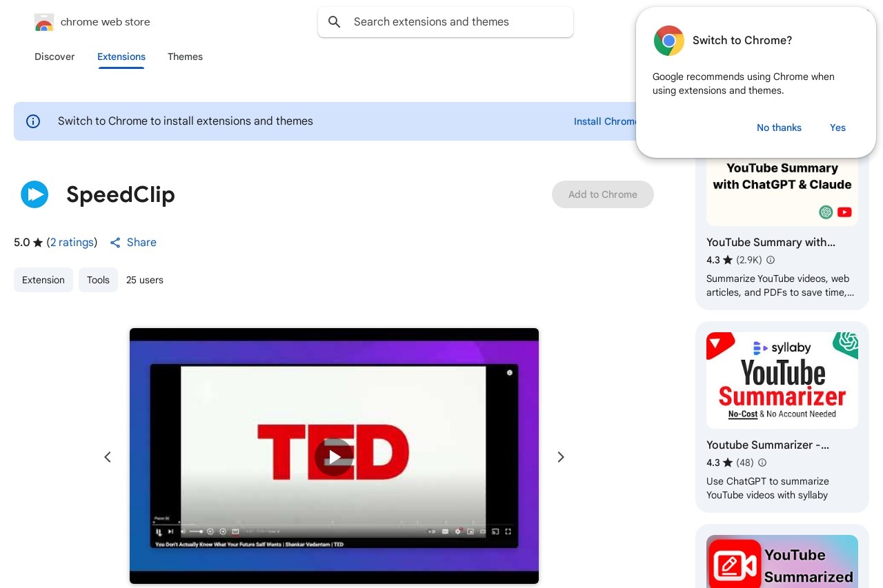
Task: Click the info icon in blue banner
Action: point(33,121)
